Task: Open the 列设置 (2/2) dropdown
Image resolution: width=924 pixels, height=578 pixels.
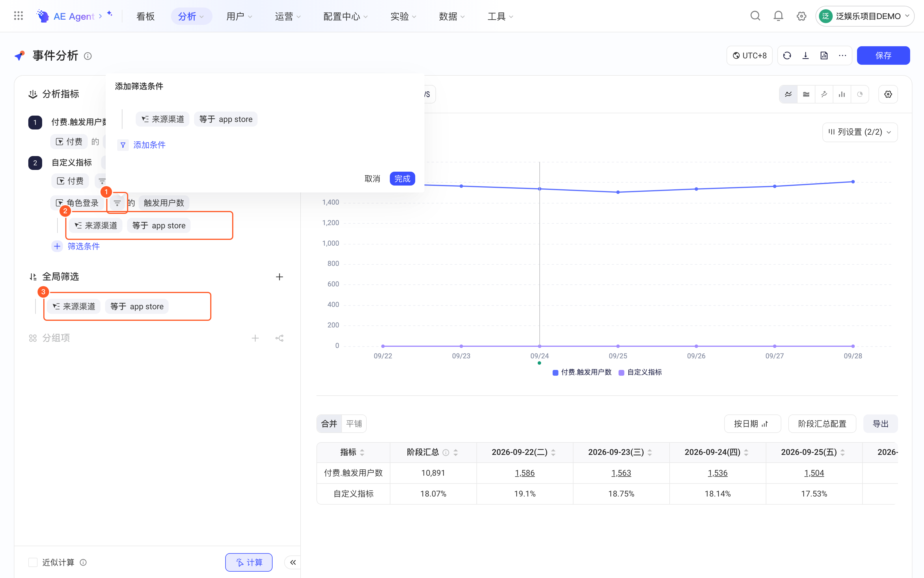Action: pos(860,132)
